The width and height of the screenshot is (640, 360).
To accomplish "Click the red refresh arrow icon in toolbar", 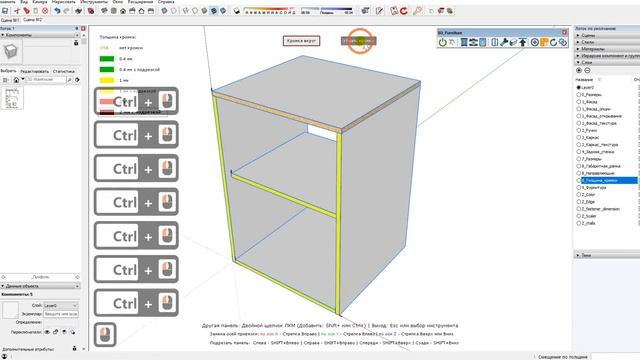I will (404, 11).
